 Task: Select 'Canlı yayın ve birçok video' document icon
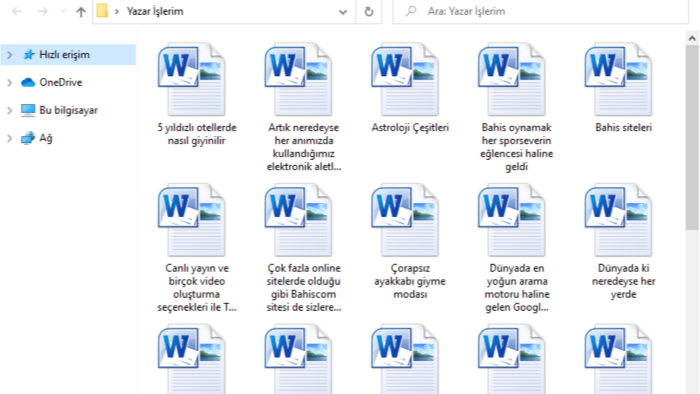(x=192, y=220)
